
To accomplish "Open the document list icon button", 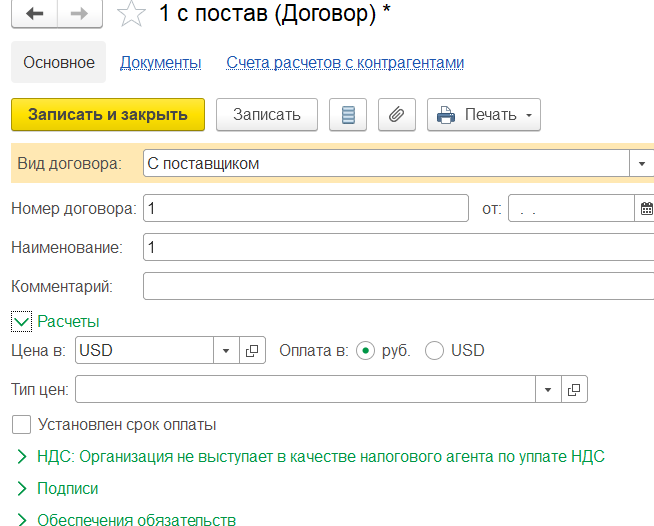I will coord(348,115).
